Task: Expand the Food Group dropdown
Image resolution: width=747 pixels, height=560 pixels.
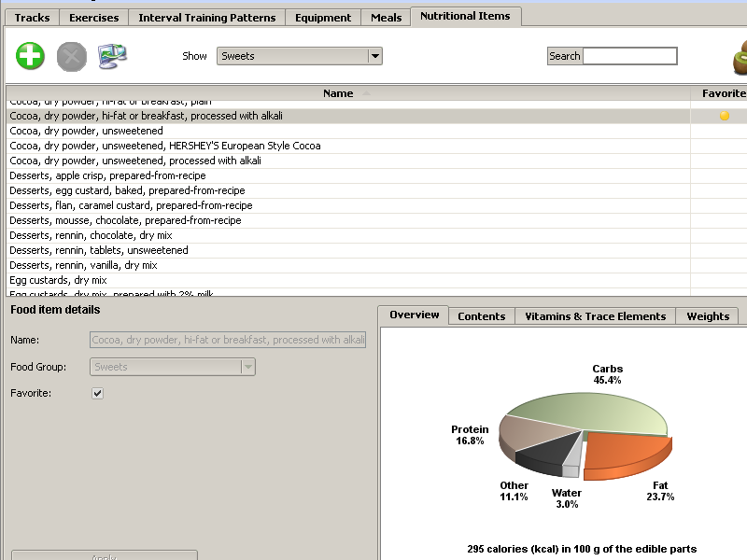Action: (x=247, y=367)
